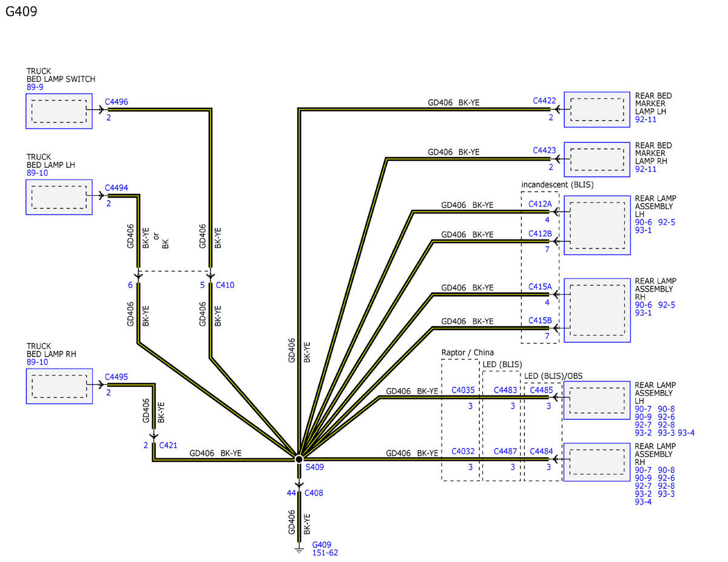Open connector link C4494
728x562 pixels.
(x=116, y=188)
